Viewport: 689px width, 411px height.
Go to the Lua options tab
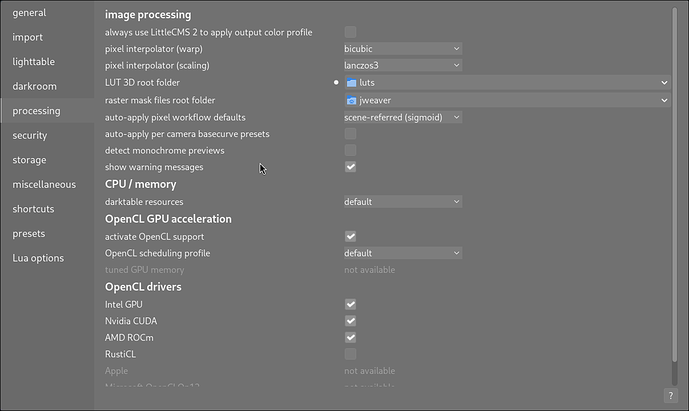point(38,258)
